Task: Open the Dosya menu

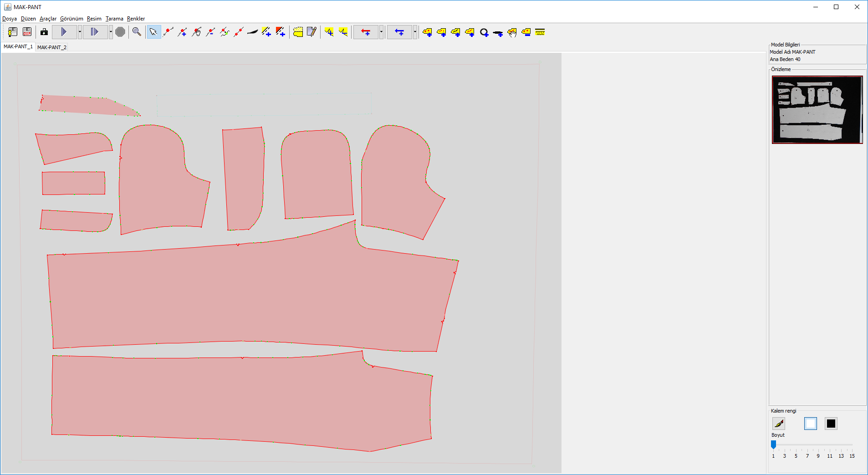Action: click(x=10, y=19)
